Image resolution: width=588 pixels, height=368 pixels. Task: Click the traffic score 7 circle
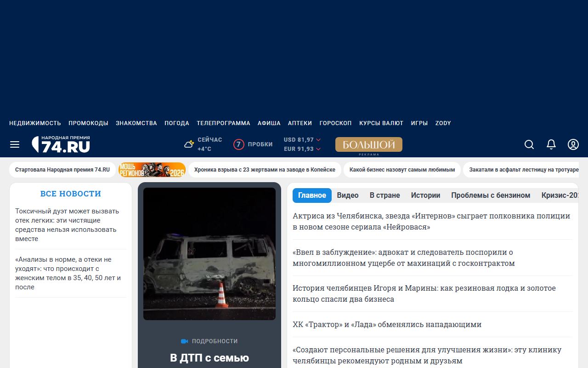tap(238, 144)
